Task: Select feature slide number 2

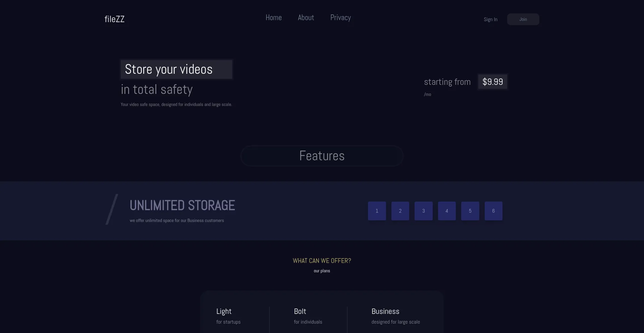Action: pyautogui.click(x=400, y=211)
